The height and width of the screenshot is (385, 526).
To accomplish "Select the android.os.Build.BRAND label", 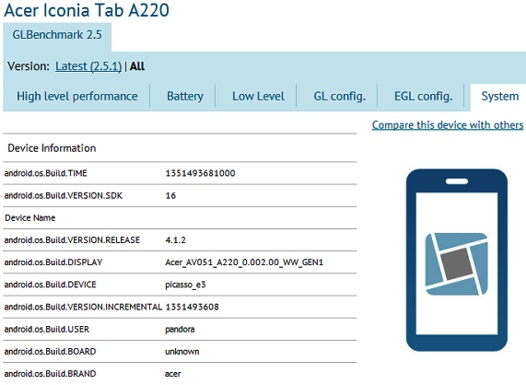I will coord(50,374).
